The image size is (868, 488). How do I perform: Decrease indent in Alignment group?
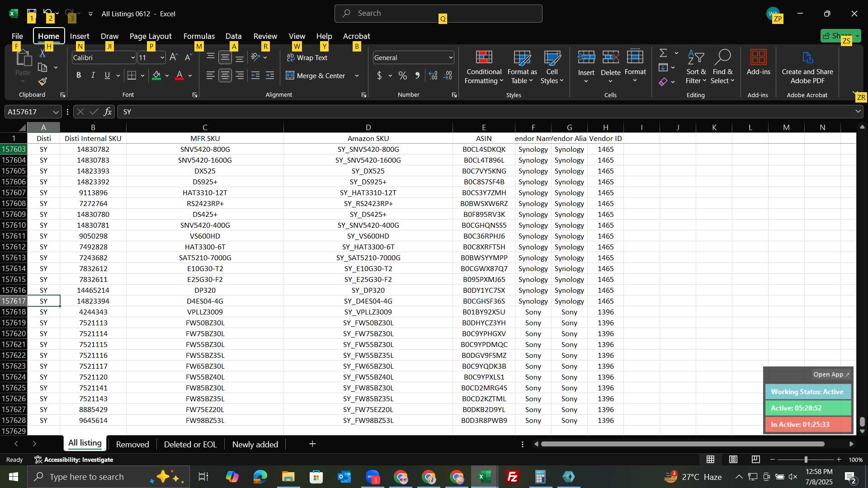pyautogui.click(x=255, y=75)
